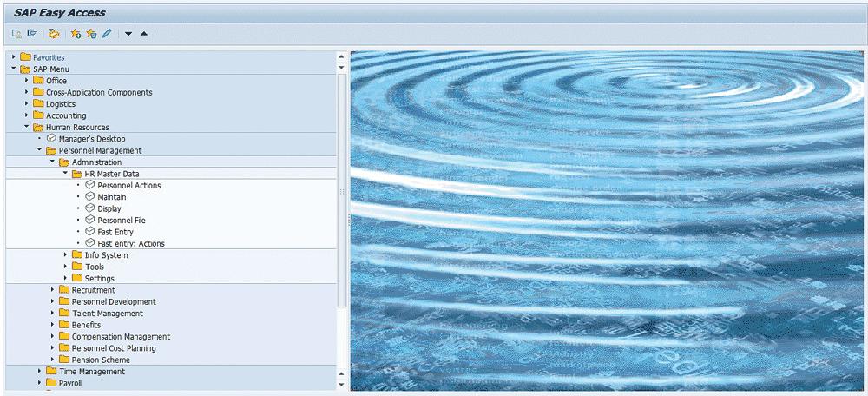868x396 pixels.
Task: Click the Accounting folder icon
Action: click(x=38, y=115)
